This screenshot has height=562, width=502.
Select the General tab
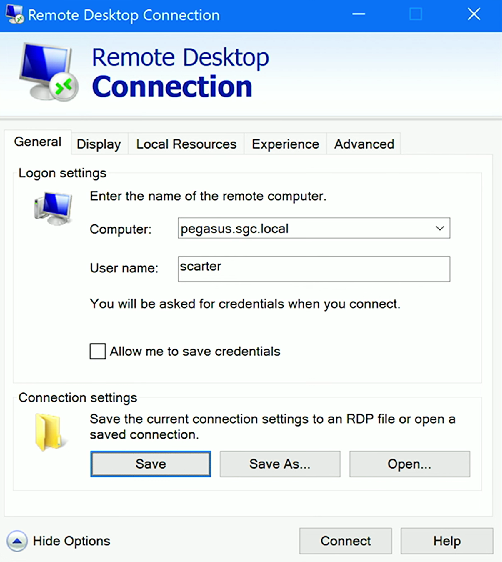coord(38,142)
